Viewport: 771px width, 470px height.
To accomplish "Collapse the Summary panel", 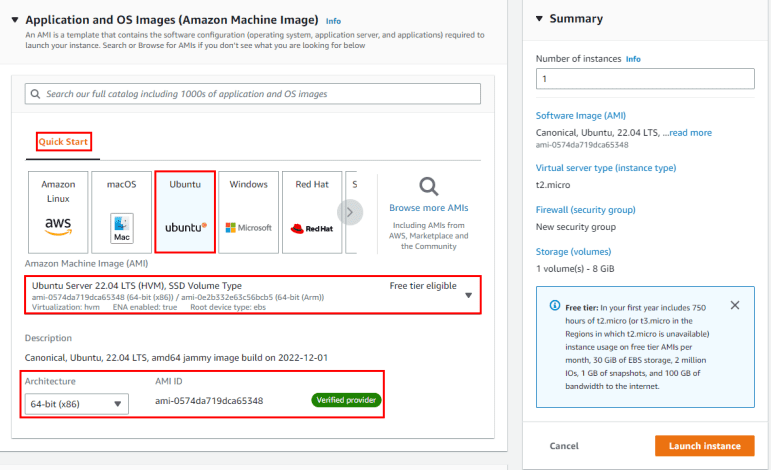I will tap(539, 19).
